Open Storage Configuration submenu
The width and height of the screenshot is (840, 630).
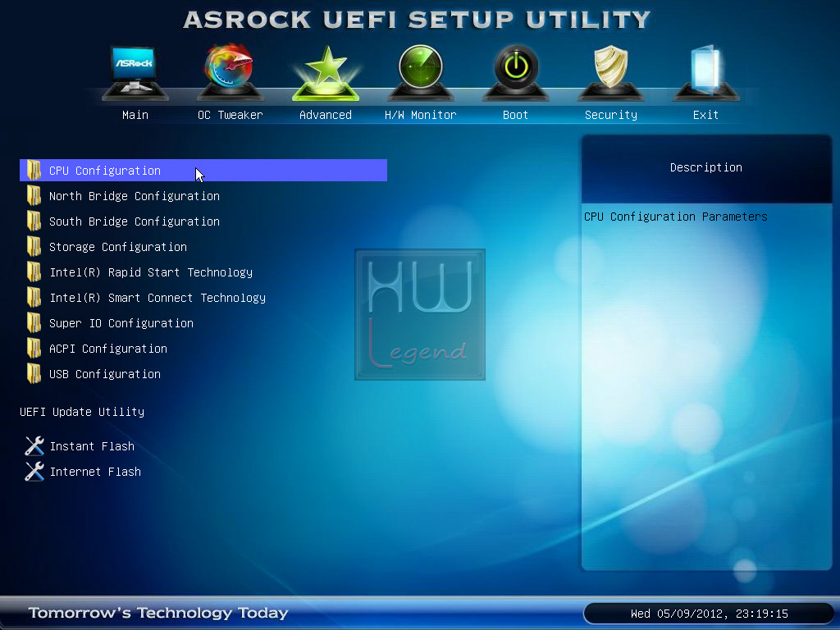pyautogui.click(x=118, y=247)
